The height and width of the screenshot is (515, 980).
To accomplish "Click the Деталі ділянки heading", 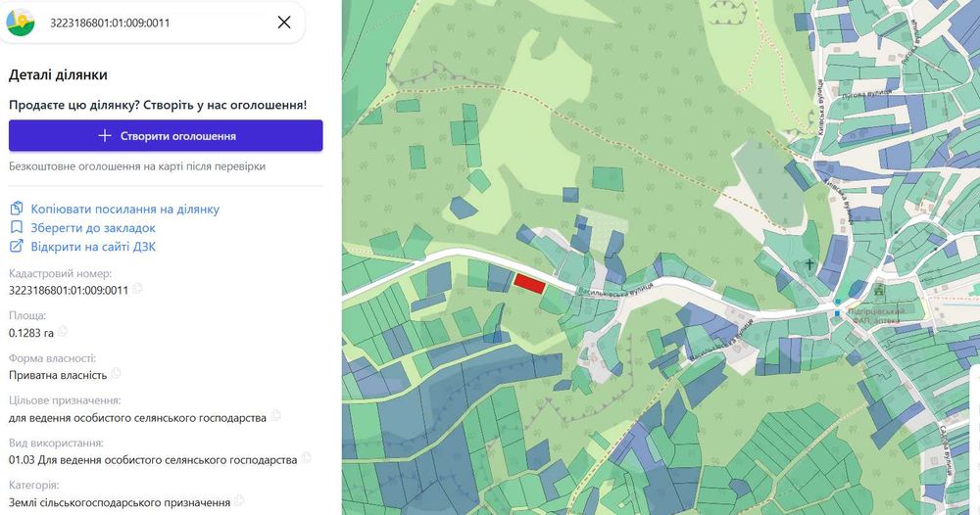I will click(x=58, y=75).
